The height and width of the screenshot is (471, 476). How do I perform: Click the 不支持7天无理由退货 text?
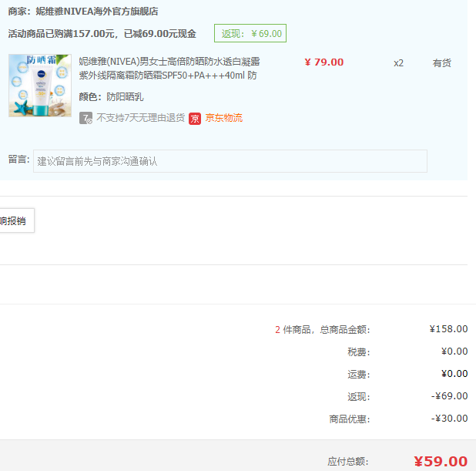(140, 118)
